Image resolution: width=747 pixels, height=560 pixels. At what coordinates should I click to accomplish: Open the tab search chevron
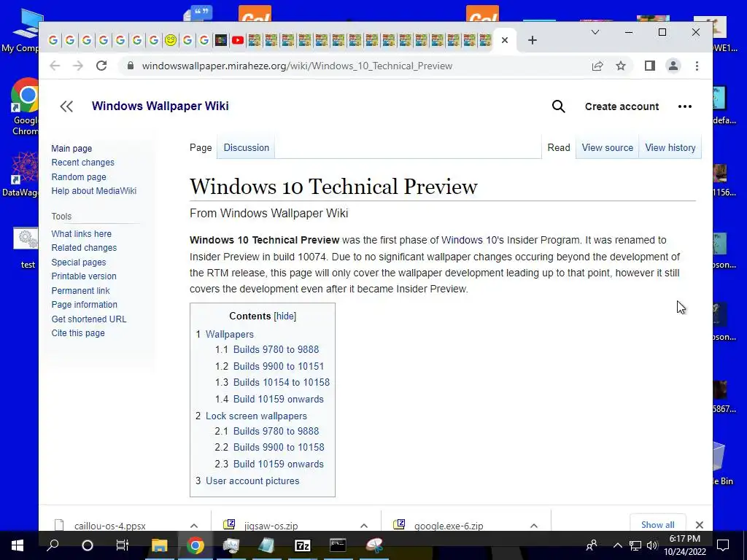[x=595, y=32]
